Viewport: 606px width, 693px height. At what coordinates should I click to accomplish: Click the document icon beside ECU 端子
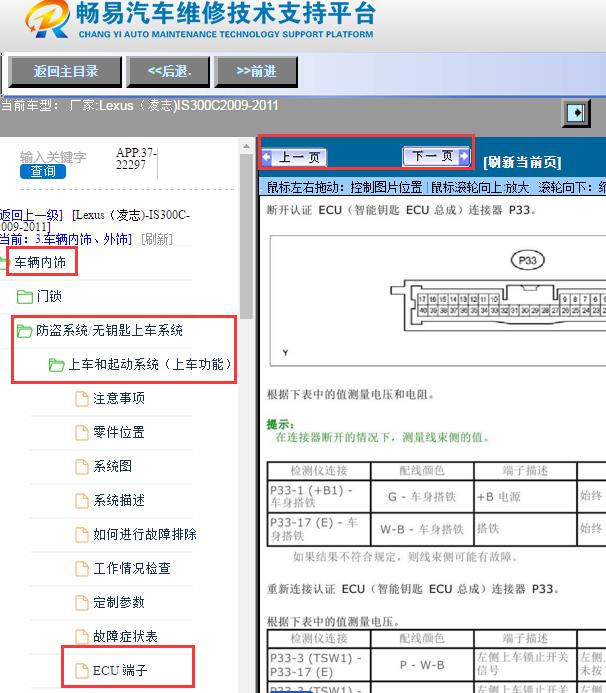click(82, 671)
